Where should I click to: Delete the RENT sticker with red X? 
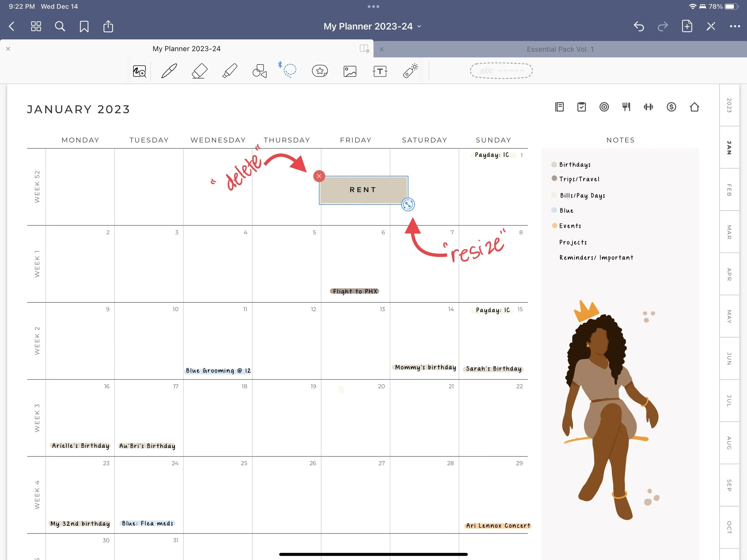pos(319,176)
